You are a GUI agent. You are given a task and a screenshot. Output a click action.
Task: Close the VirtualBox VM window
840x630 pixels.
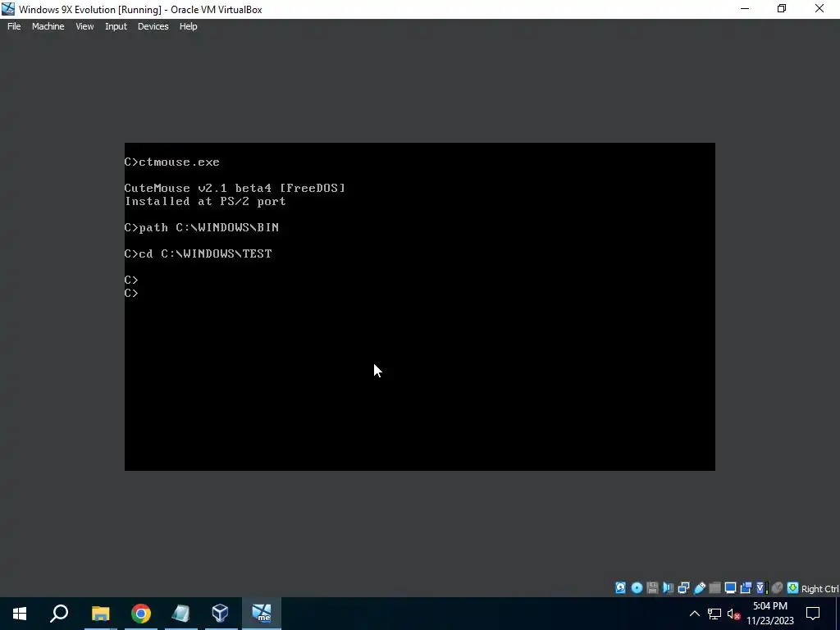pos(819,9)
